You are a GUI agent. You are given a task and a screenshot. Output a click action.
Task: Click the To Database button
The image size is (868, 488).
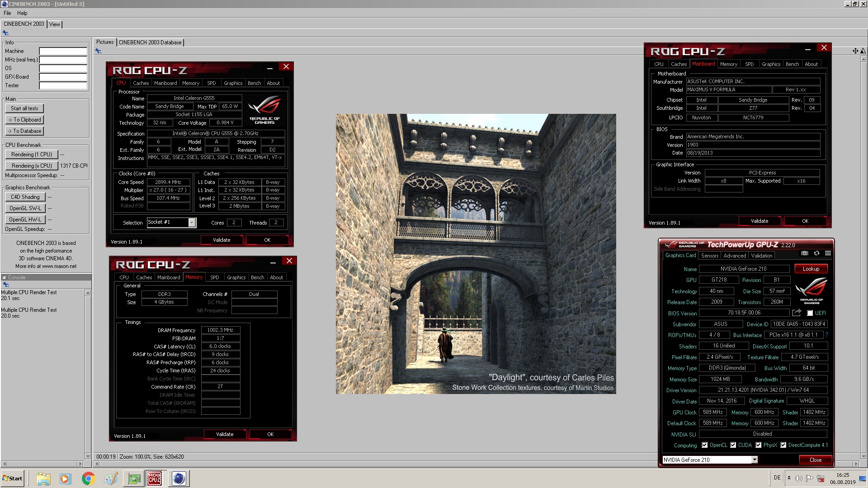[x=24, y=131]
